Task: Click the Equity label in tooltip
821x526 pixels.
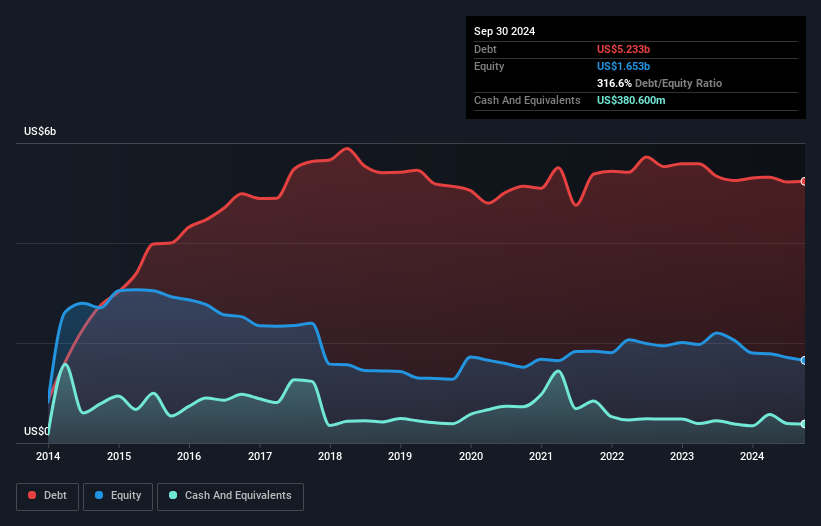Action: tap(489, 66)
